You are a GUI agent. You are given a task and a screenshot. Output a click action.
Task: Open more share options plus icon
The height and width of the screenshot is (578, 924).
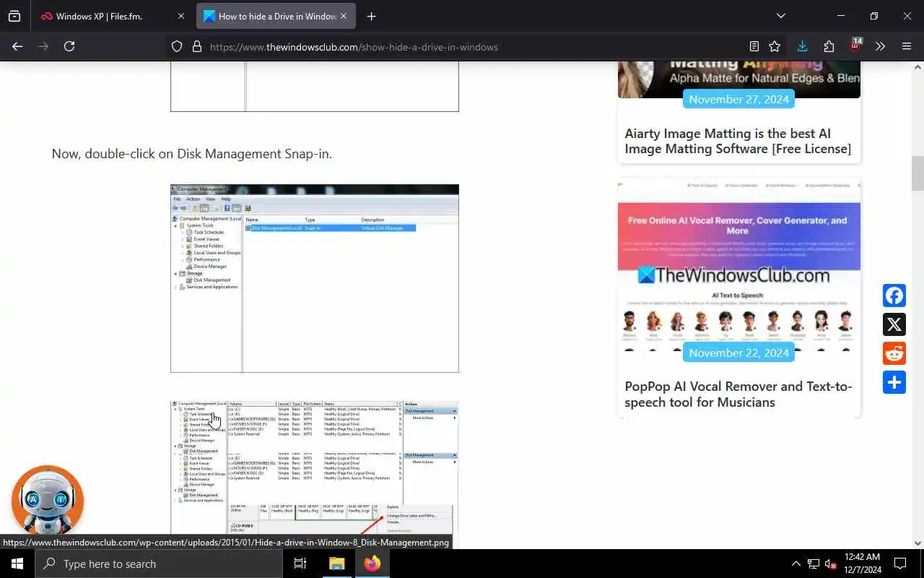point(894,382)
